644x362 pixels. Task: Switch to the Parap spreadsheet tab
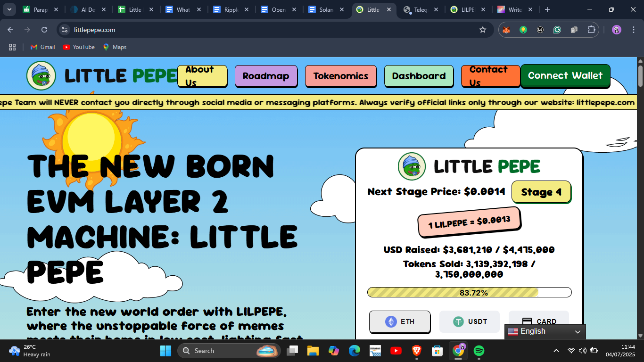point(41,9)
